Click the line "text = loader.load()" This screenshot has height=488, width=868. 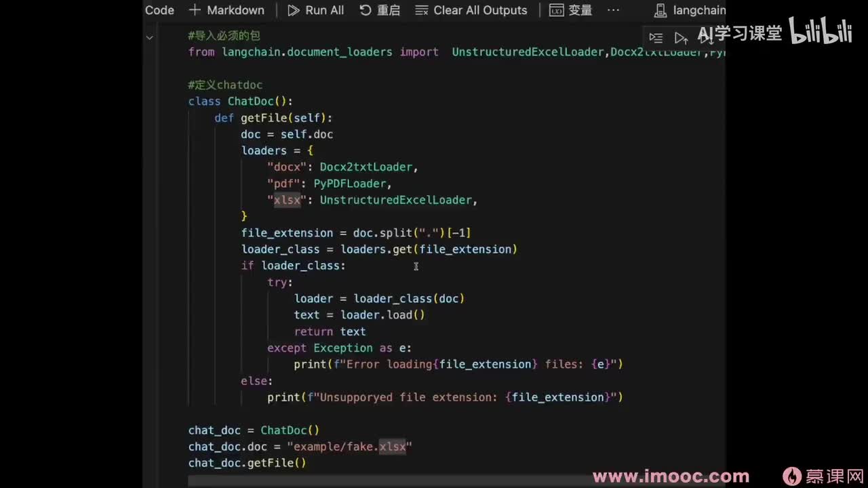tap(359, 315)
